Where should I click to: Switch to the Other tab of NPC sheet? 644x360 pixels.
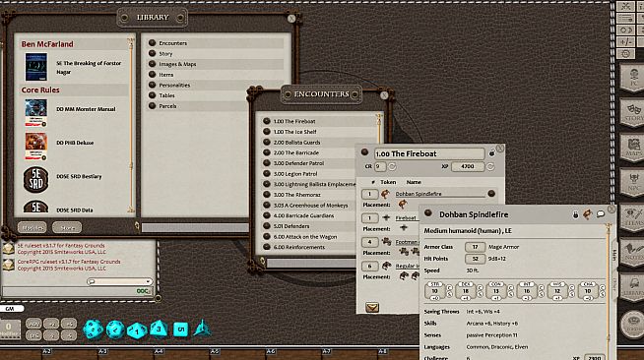614,285
